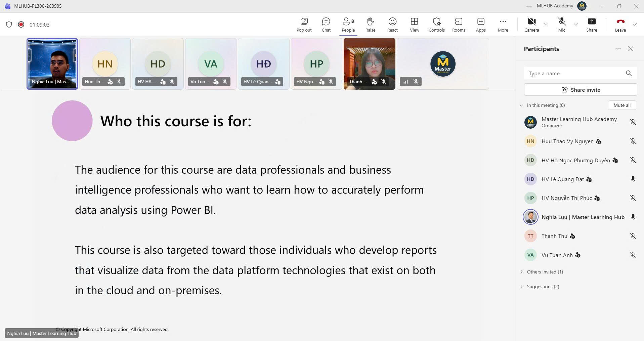Toggle the Camera on
644x341 pixels.
[531, 25]
